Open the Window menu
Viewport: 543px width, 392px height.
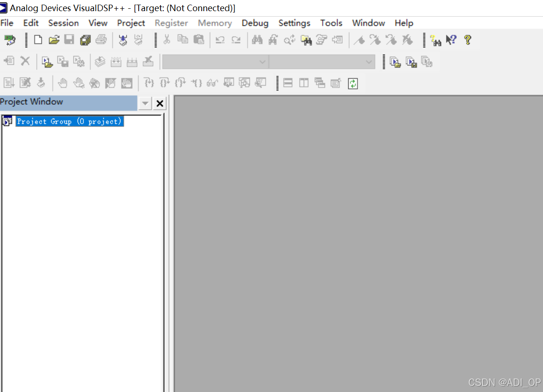pyautogui.click(x=369, y=23)
